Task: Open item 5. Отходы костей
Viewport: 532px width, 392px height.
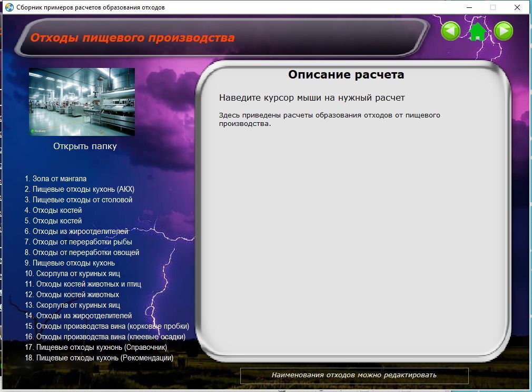Action: pyautogui.click(x=53, y=221)
